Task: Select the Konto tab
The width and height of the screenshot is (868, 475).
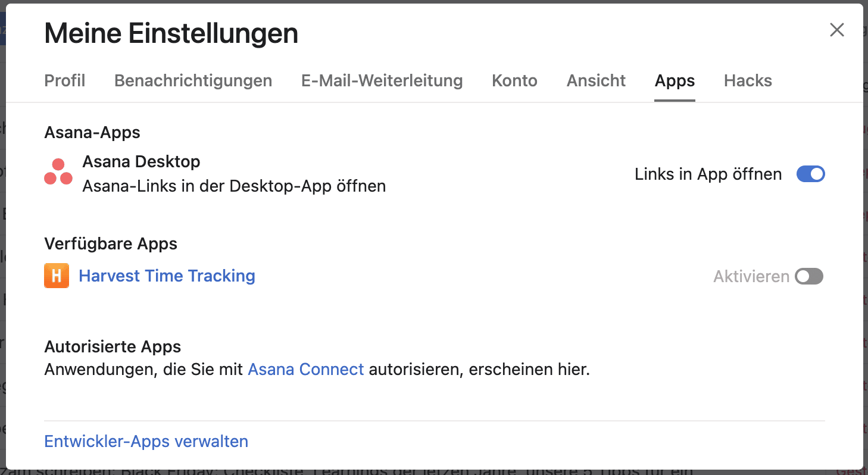Action: [x=514, y=80]
